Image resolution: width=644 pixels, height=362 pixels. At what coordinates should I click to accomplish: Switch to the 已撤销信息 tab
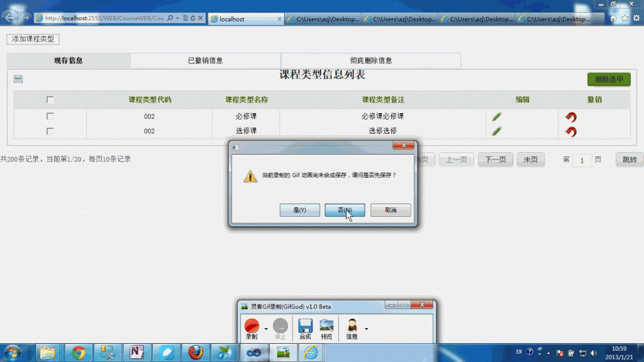click(x=205, y=60)
